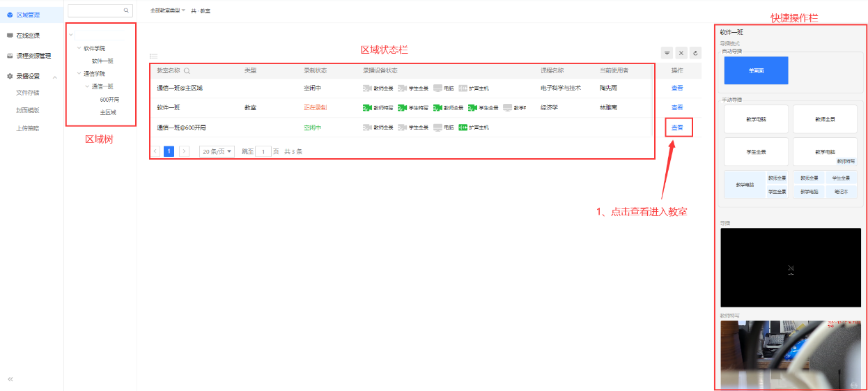Select the 主区域 node in region tree
868x391 pixels.
pos(108,112)
